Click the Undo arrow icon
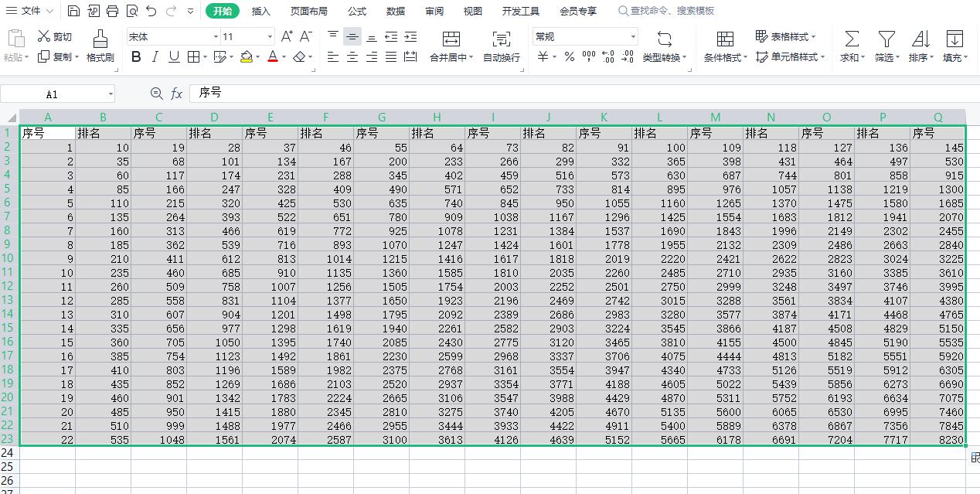 (151, 11)
